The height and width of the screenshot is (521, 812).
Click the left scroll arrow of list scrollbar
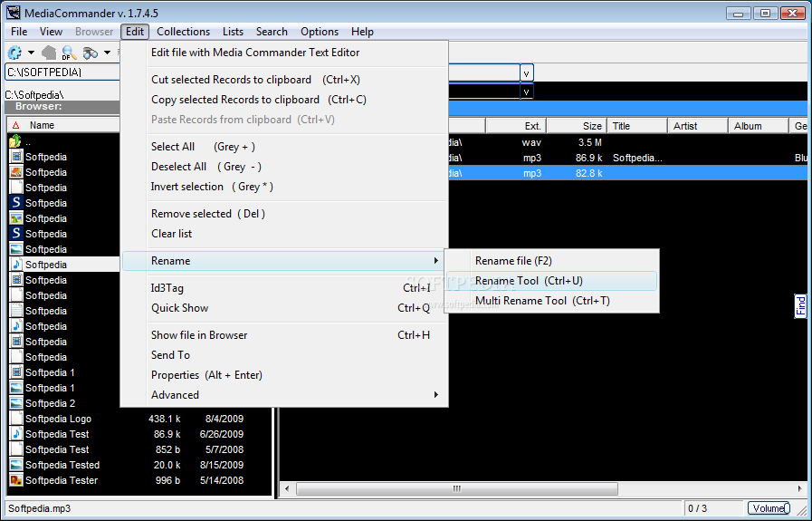[x=287, y=489]
